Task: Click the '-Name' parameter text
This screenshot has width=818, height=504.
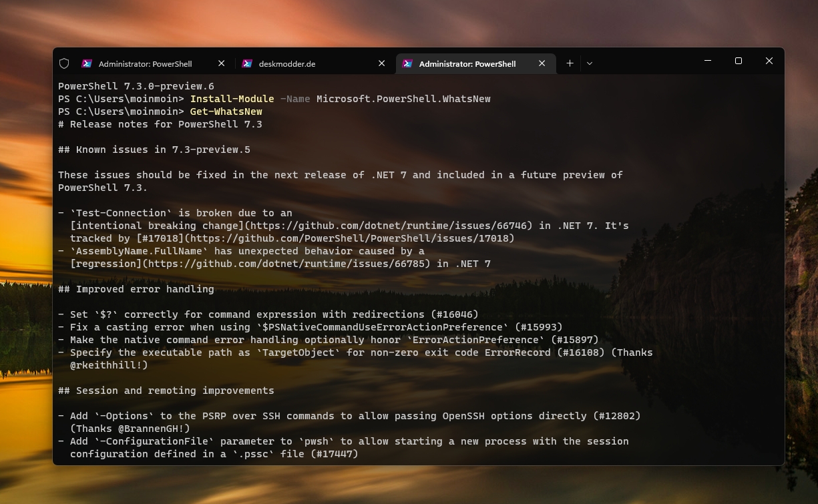Action: click(x=295, y=99)
